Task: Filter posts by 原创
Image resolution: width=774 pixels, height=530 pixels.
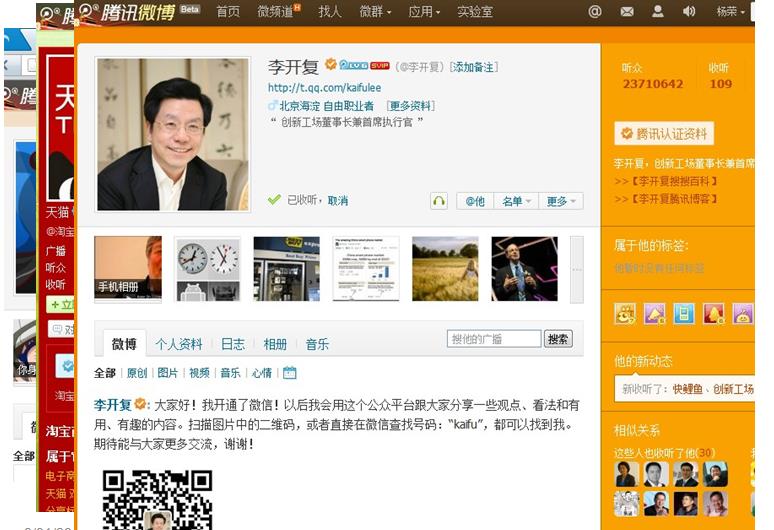Action: pyautogui.click(x=137, y=373)
